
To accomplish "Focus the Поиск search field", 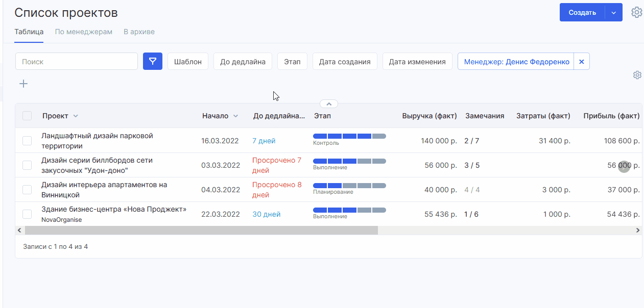I will 77,61.
